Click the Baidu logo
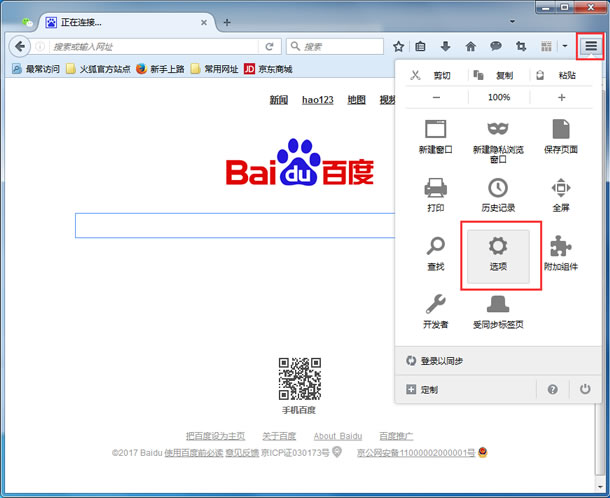The image size is (610, 498). pyautogui.click(x=300, y=163)
